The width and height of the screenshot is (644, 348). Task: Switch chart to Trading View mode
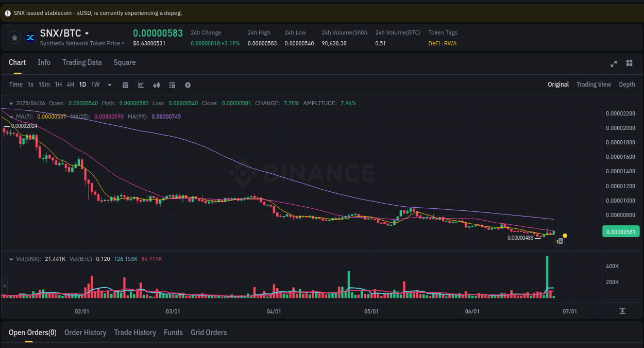click(x=594, y=84)
